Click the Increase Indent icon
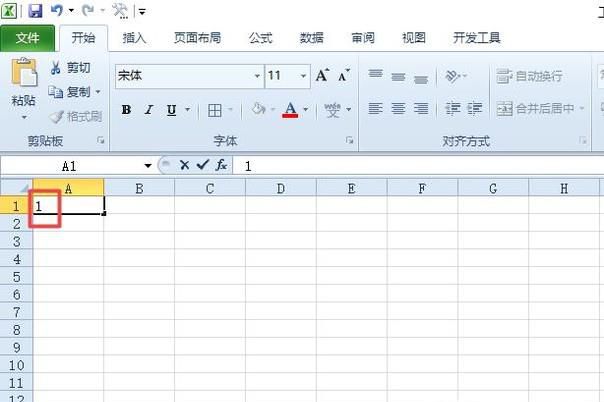Viewport: 604px width, 402px height. pyautogui.click(x=475, y=109)
